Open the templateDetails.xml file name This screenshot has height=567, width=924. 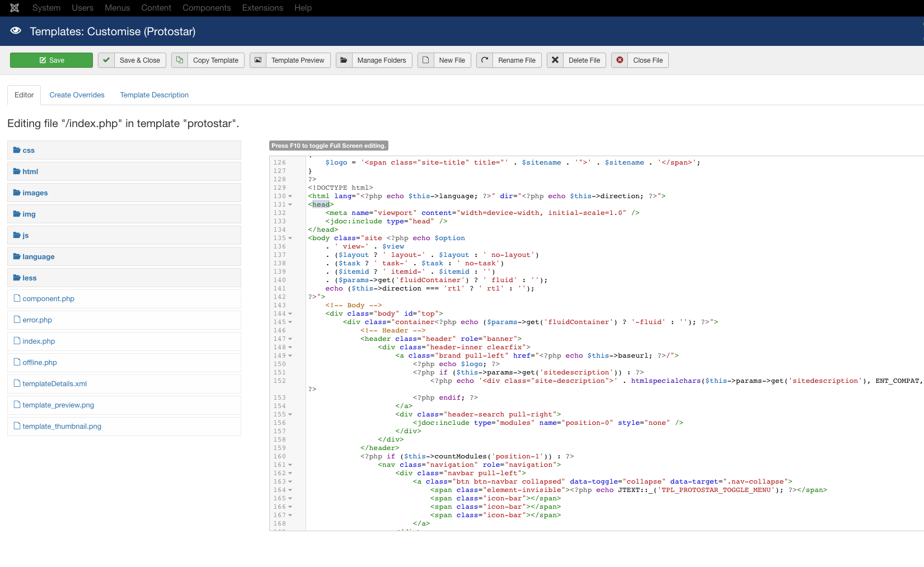(55, 384)
